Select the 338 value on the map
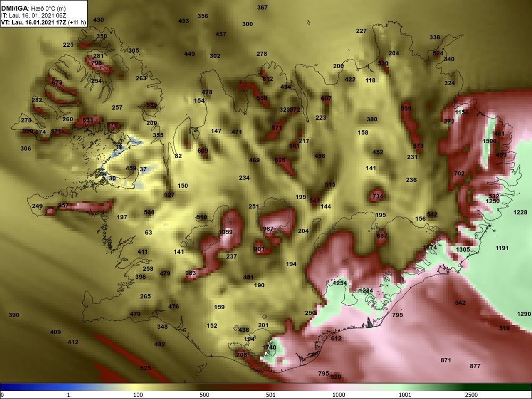The image size is (532, 399). (435, 37)
